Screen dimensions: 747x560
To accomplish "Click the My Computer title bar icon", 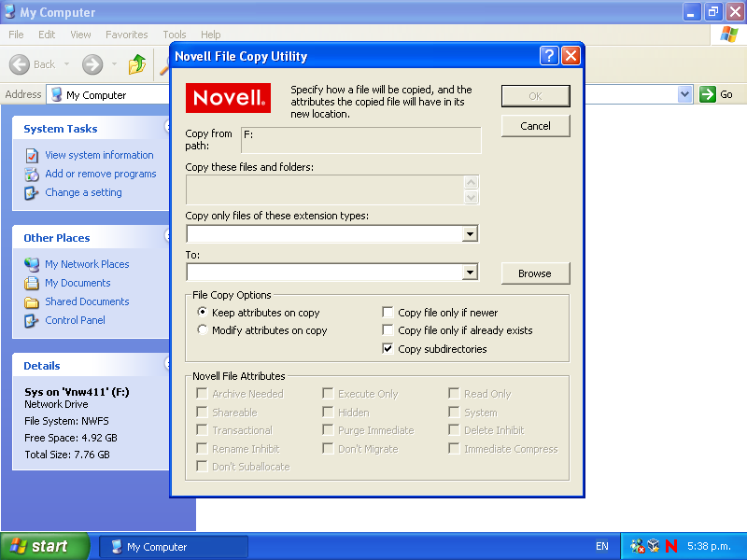I will pos(9,11).
